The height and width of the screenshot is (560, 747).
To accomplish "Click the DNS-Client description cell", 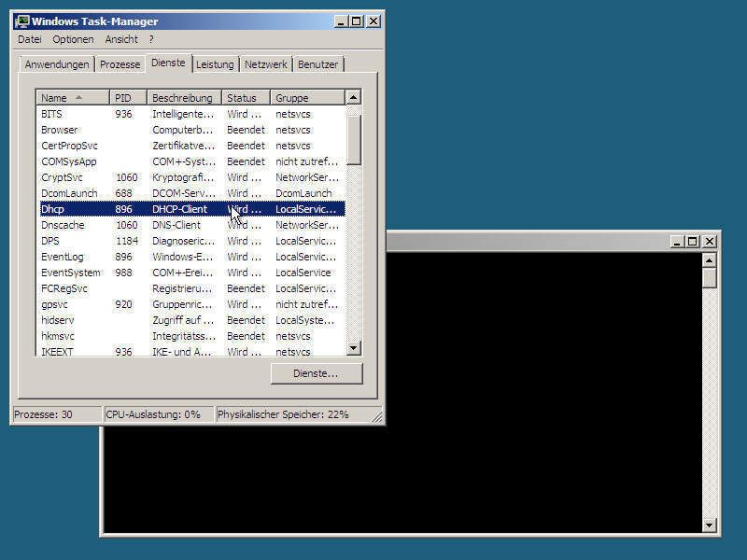I will click(176, 225).
